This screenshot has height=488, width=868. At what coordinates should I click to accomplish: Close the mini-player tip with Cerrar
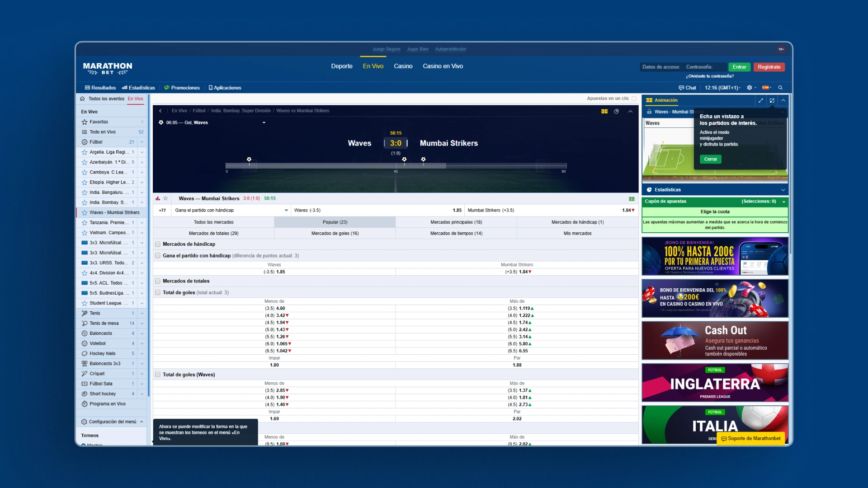coord(711,159)
